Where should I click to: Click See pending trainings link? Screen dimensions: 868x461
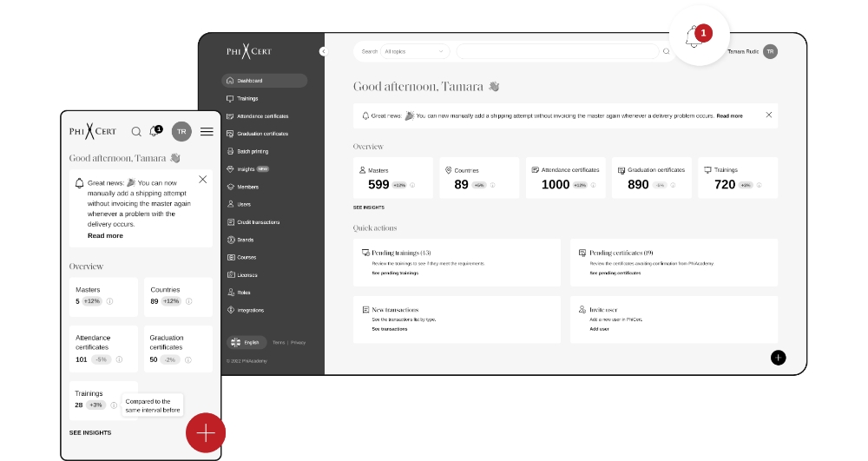[395, 273]
